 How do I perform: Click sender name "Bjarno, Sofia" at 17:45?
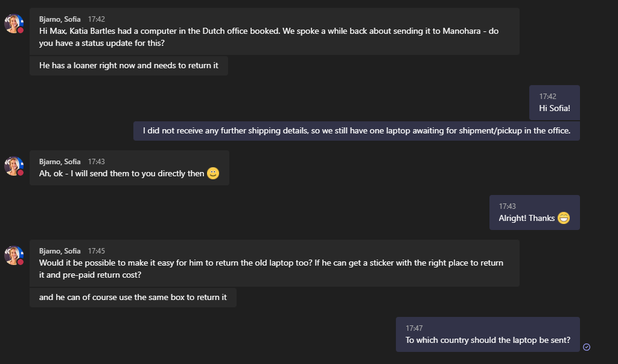coord(60,251)
